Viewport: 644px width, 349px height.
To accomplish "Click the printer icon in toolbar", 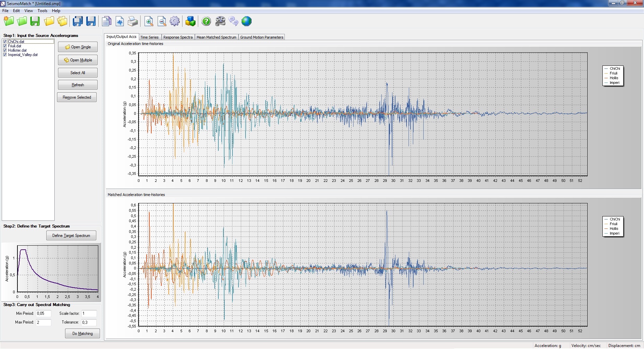I will [x=133, y=21].
